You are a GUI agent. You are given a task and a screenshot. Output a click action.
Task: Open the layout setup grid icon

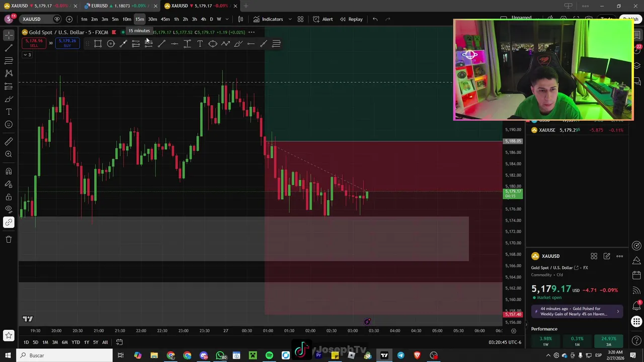point(300,19)
